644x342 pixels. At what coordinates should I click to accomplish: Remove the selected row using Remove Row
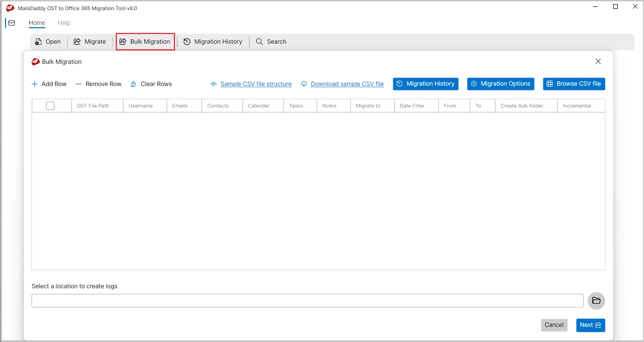click(x=98, y=84)
